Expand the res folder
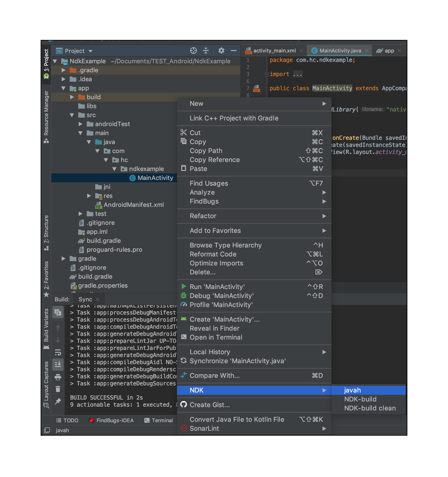 pyautogui.click(x=89, y=196)
